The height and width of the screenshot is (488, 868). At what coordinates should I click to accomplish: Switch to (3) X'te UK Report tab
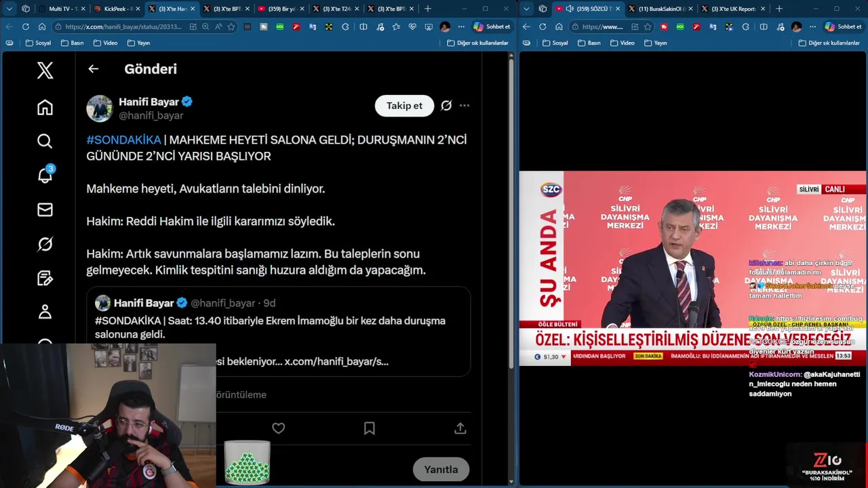[x=732, y=9]
